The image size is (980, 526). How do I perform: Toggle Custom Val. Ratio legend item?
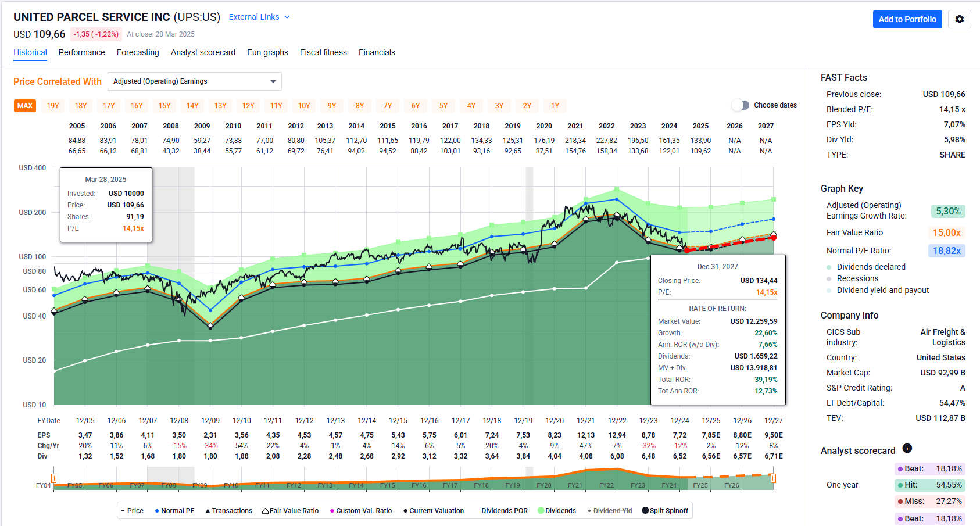point(360,511)
